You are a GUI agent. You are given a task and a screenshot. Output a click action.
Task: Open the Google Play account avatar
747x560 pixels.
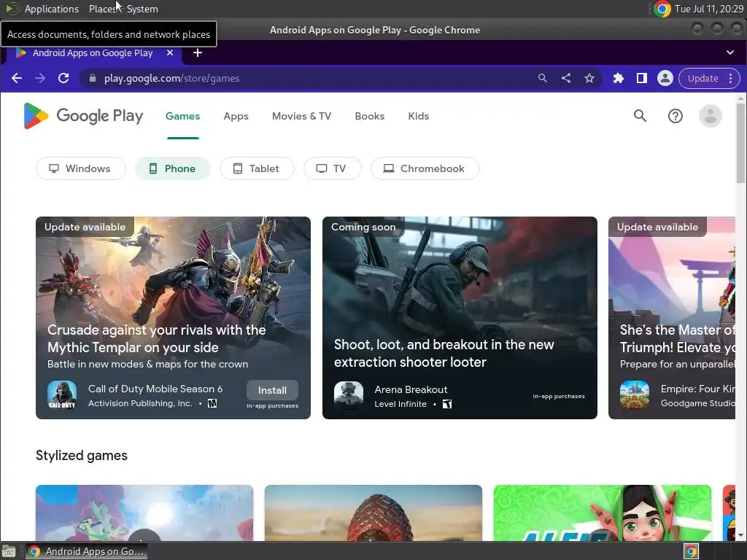711,116
